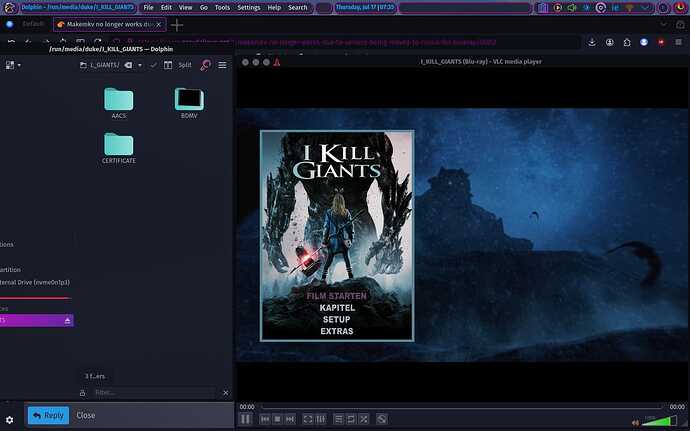Click the date and time panel widget
Viewport: 690px width, 431px height.
365,7
